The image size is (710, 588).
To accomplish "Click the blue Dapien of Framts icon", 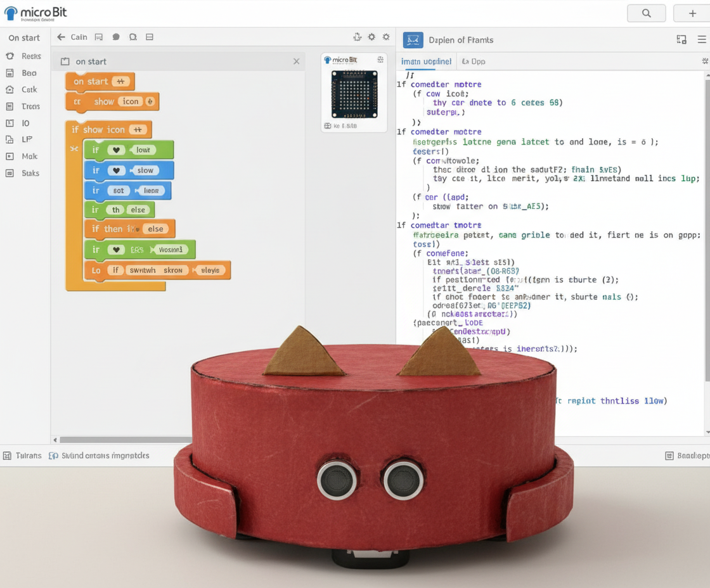I will click(x=413, y=40).
